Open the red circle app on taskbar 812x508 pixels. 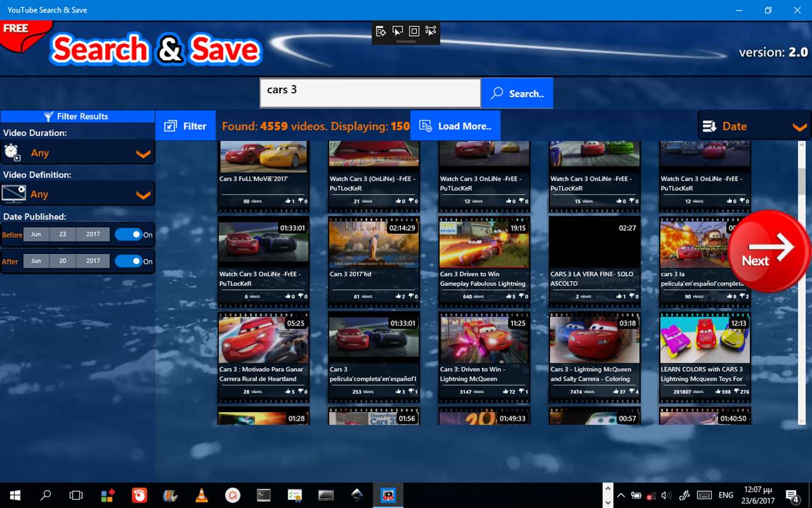[232, 495]
